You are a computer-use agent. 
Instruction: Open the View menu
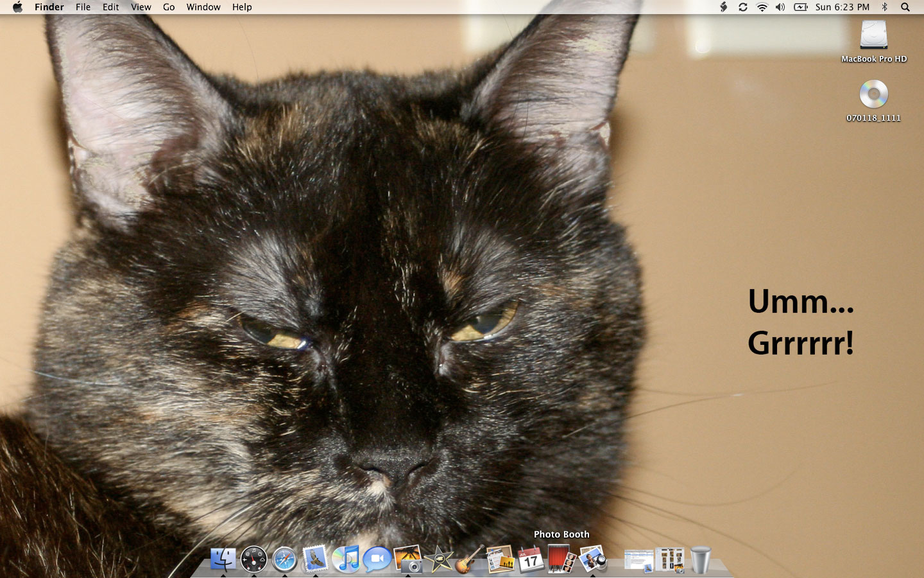(x=141, y=7)
